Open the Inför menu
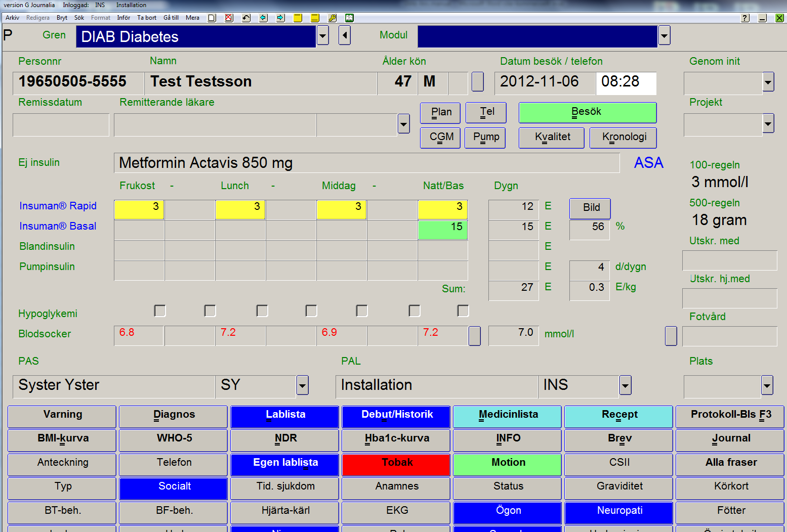787x532 pixels. (123, 18)
